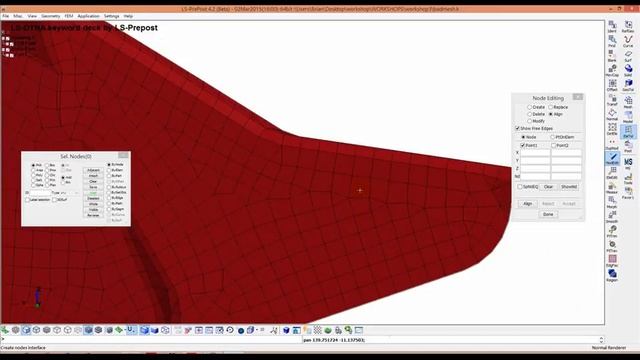This screenshot has height=360, width=640.
Task: Open the Post toolbar icon
Action: pyautogui.click(x=628, y=146)
